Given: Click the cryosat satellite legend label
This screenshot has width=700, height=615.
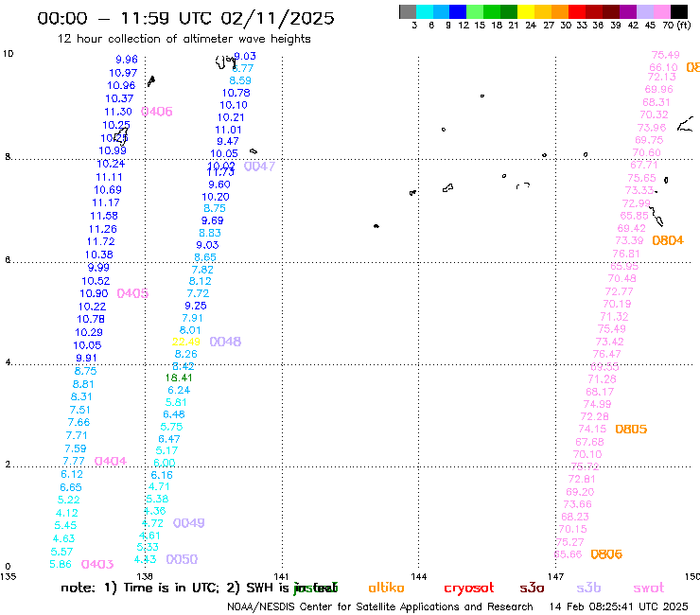Looking at the screenshot, I should [469, 589].
